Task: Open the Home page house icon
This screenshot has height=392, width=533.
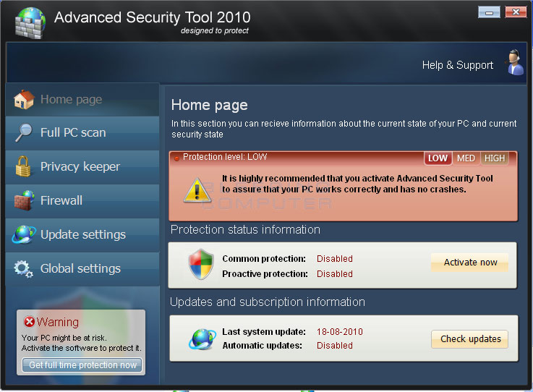Action: 24,99
